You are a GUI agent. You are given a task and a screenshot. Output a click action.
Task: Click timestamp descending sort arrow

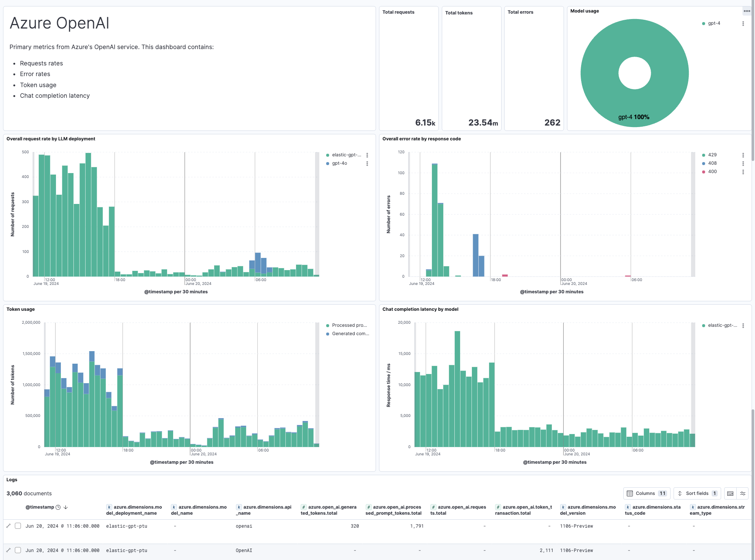(x=65, y=507)
